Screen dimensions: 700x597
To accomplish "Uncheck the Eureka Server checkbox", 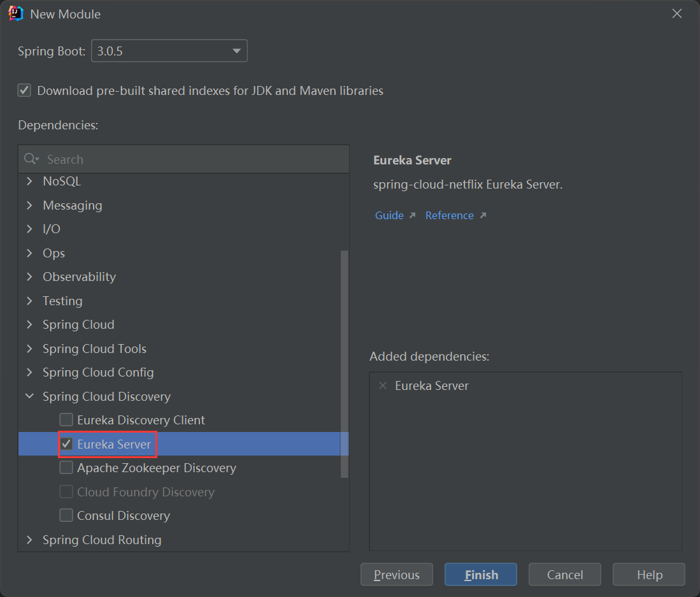I will (66, 444).
